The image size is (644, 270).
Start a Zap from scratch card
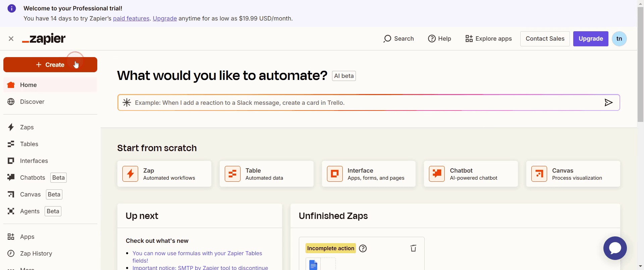pyautogui.click(x=164, y=174)
